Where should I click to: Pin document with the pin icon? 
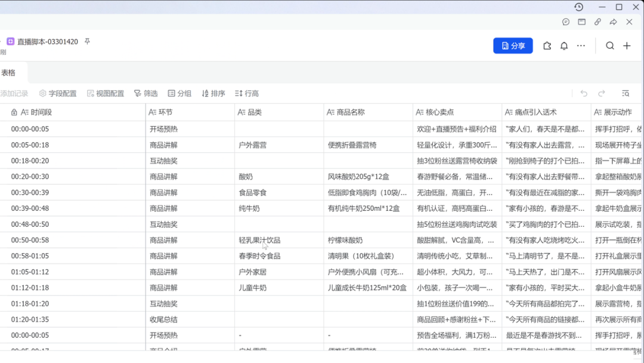(87, 42)
